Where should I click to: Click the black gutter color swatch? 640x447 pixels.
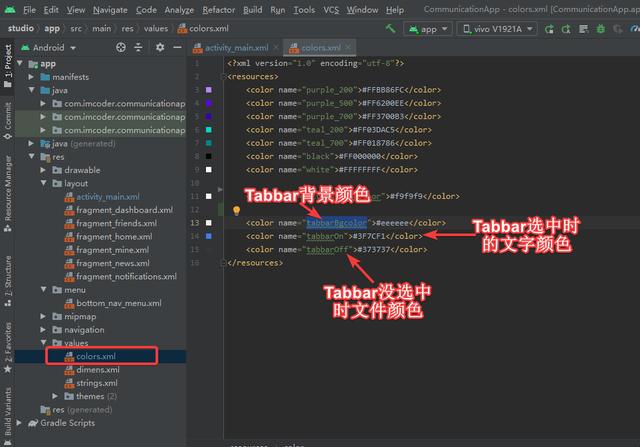(209, 156)
